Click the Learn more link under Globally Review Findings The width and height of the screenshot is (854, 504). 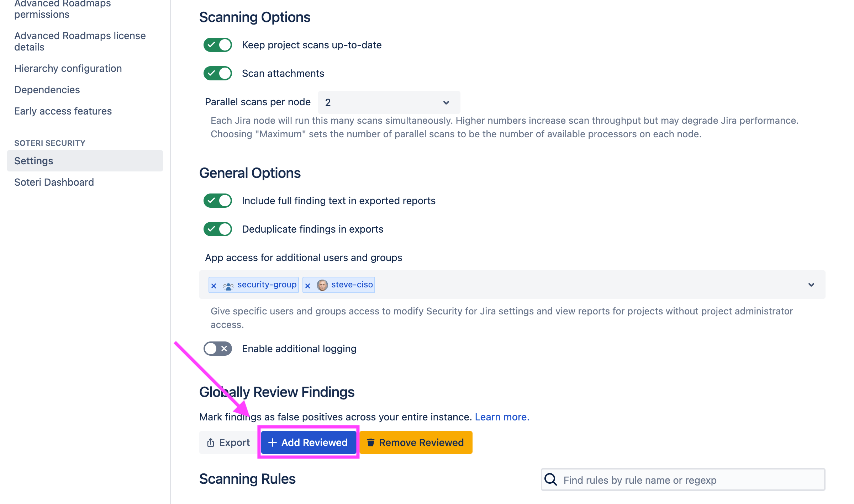(502, 417)
